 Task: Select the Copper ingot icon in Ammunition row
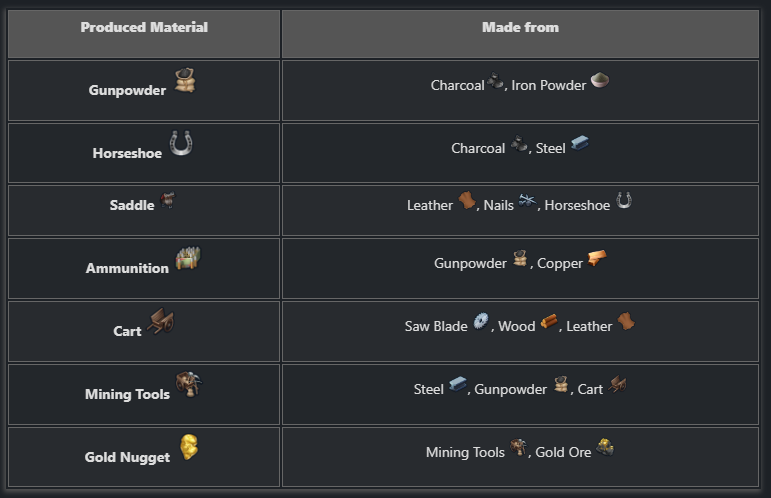[x=597, y=258]
